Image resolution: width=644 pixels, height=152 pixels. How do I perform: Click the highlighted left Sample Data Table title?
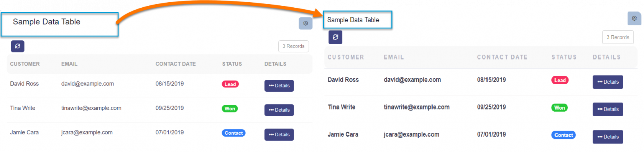click(47, 22)
